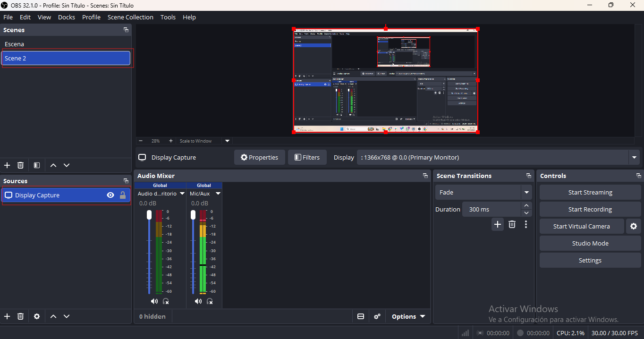The width and height of the screenshot is (644, 339).
Task: Mute the Mic/Aux speaker icon
Action: pyautogui.click(x=198, y=301)
